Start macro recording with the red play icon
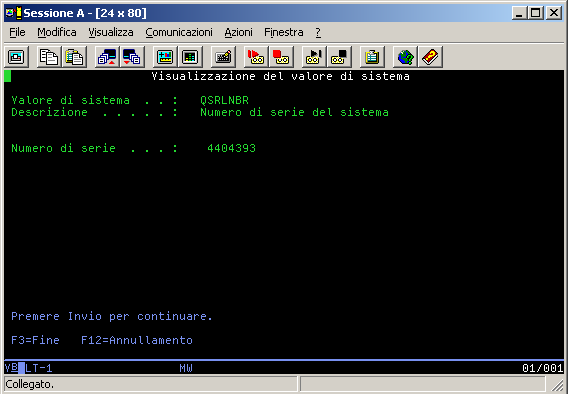The height and width of the screenshot is (394, 568). tap(256, 57)
